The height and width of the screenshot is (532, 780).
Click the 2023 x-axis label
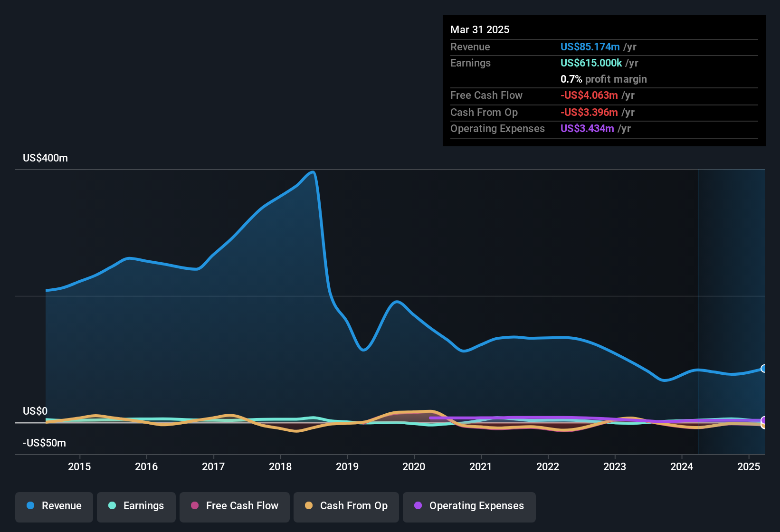[x=615, y=466]
